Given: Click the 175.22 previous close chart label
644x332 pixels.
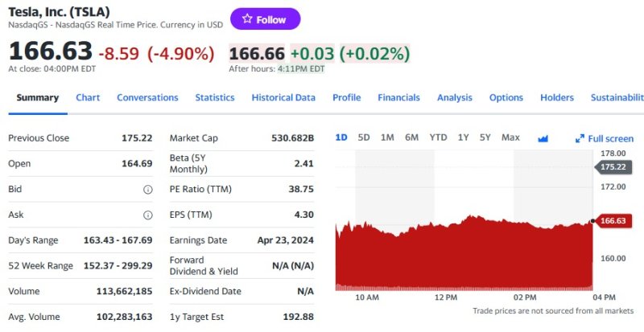Looking at the screenshot, I should click(613, 167).
